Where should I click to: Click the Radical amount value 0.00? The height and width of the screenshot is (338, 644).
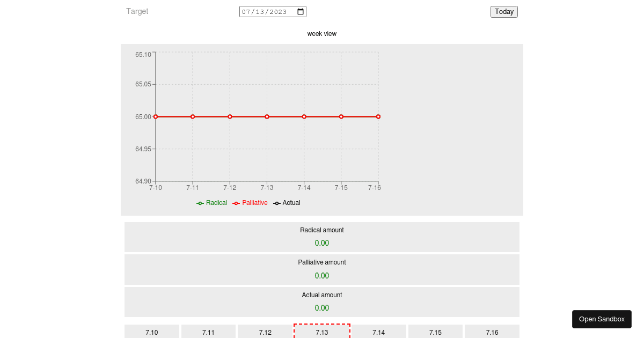[x=321, y=243]
